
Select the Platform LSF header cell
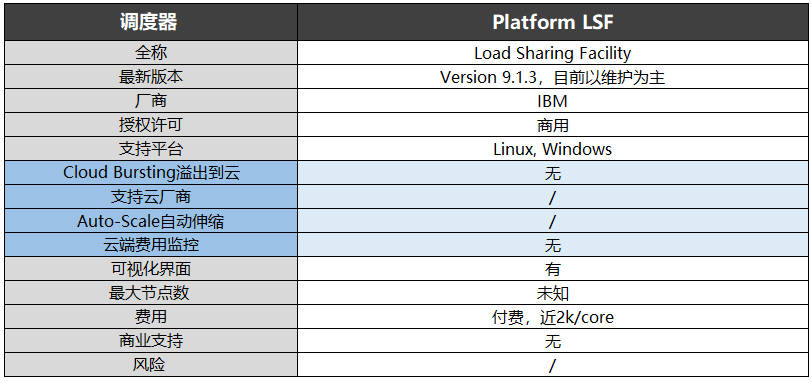point(552,22)
